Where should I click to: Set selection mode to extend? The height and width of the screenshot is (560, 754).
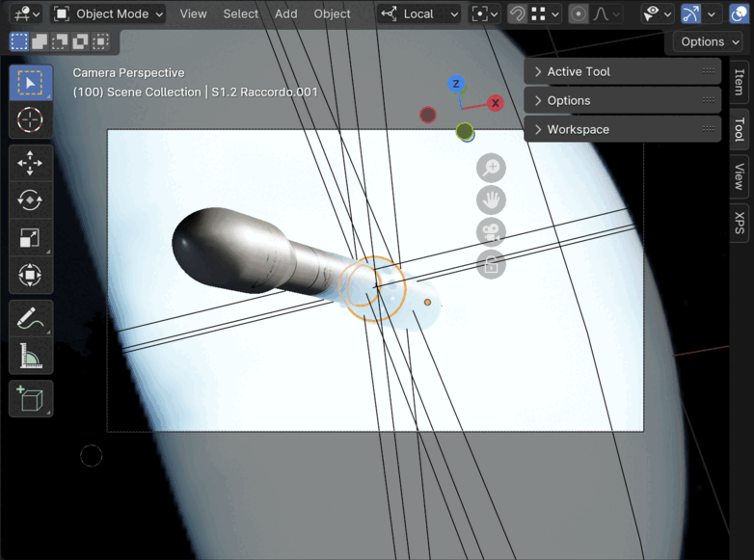[40, 41]
